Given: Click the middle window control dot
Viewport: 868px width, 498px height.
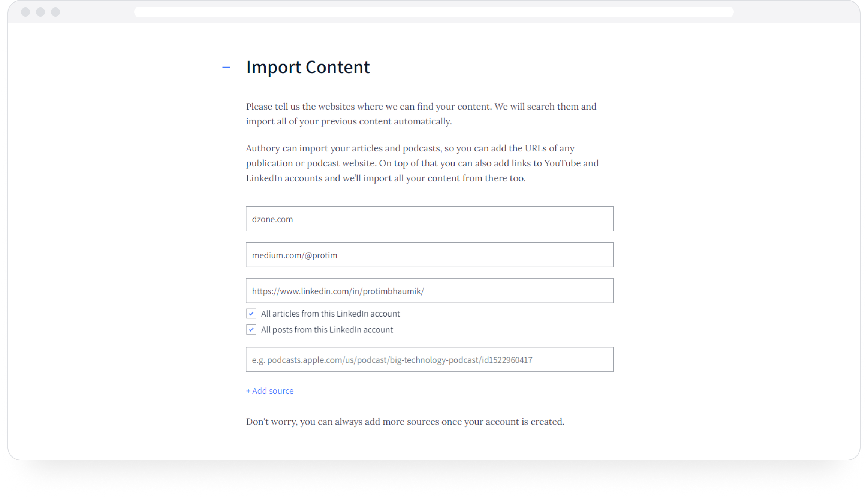Looking at the screenshot, I should (40, 12).
